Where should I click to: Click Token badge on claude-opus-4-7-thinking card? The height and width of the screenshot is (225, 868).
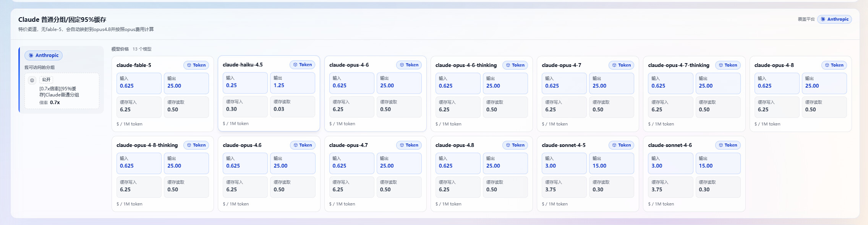728,65
